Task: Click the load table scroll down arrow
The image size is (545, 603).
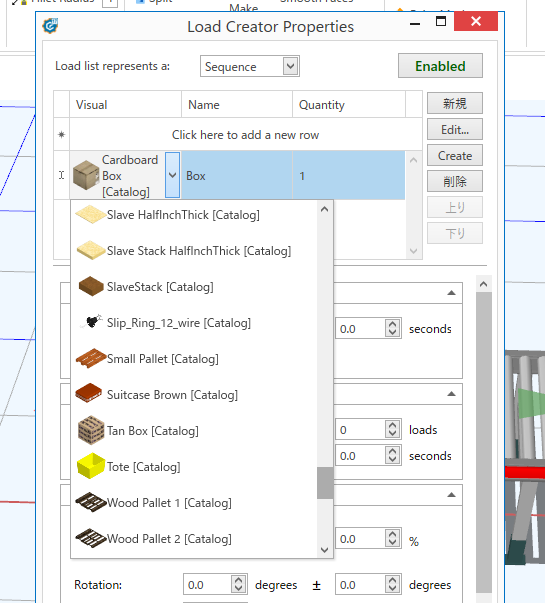Action: click(413, 251)
